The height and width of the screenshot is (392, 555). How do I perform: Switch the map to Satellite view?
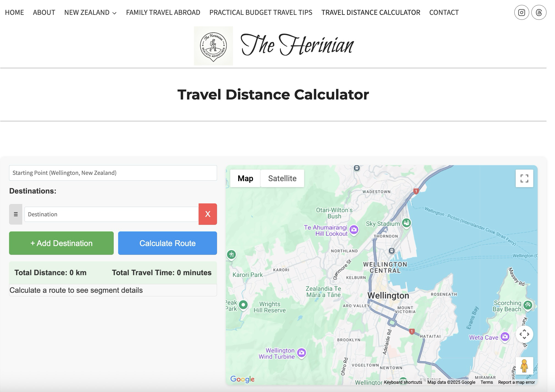(282, 178)
